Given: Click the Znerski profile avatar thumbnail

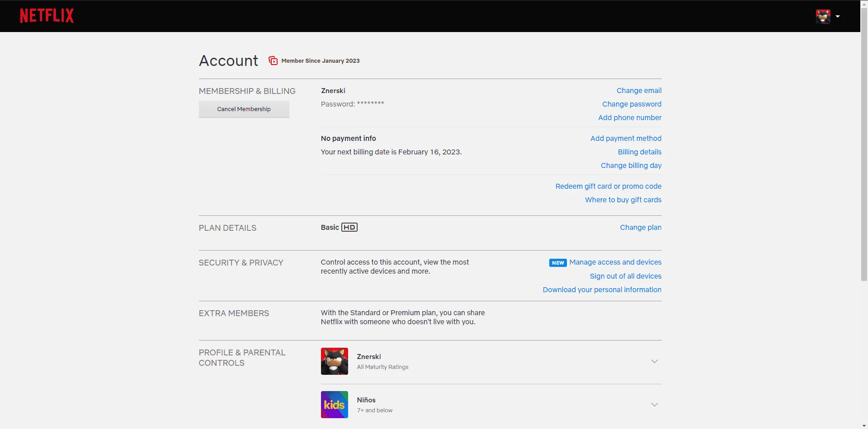Looking at the screenshot, I should [x=335, y=361].
